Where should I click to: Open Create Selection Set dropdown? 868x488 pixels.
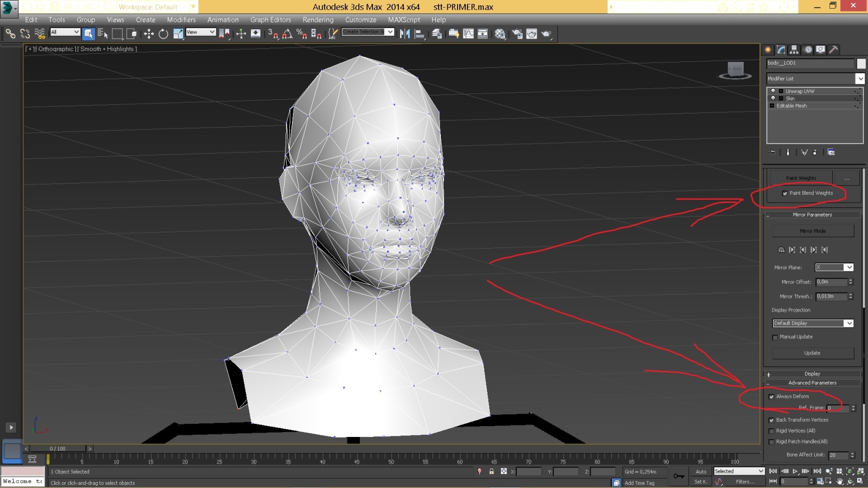click(x=368, y=32)
